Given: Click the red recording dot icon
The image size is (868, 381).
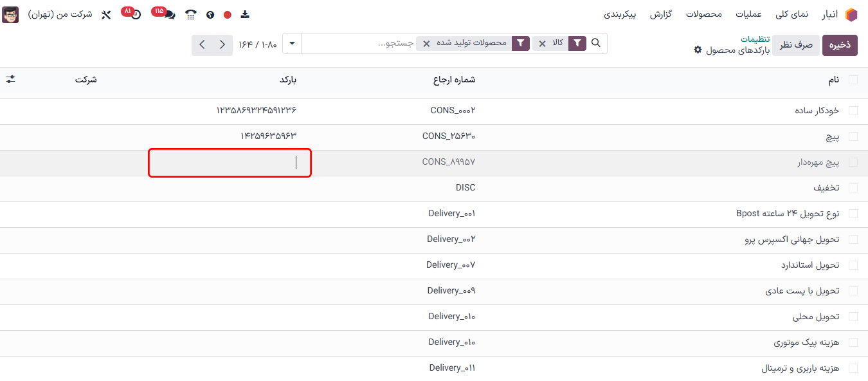Looking at the screenshot, I should (227, 14).
